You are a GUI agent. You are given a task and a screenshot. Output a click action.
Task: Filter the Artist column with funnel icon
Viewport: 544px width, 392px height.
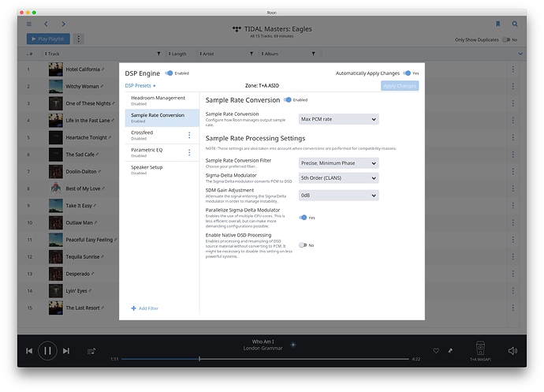(252, 54)
